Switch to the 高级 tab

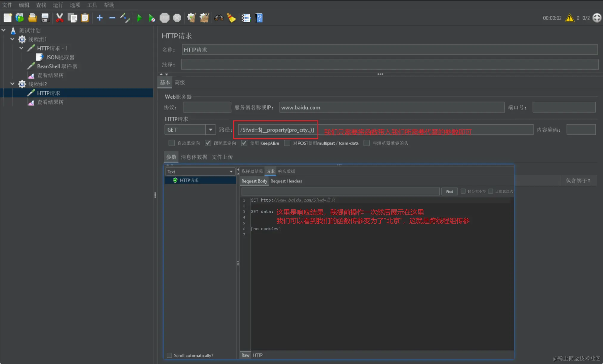click(180, 82)
